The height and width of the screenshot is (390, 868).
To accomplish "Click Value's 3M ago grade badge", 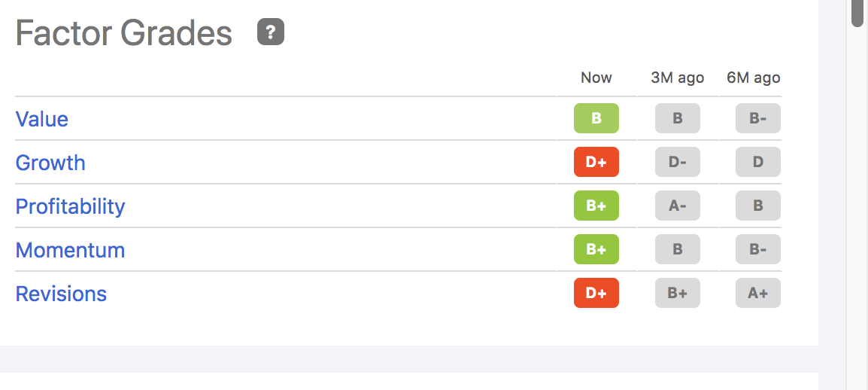I will tap(678, 118).
